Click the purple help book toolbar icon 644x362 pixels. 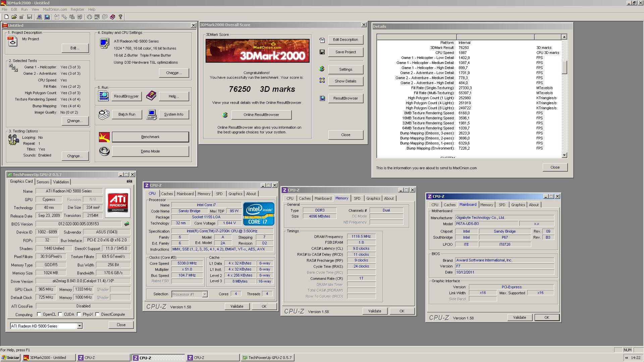click(x=112, y=17)
